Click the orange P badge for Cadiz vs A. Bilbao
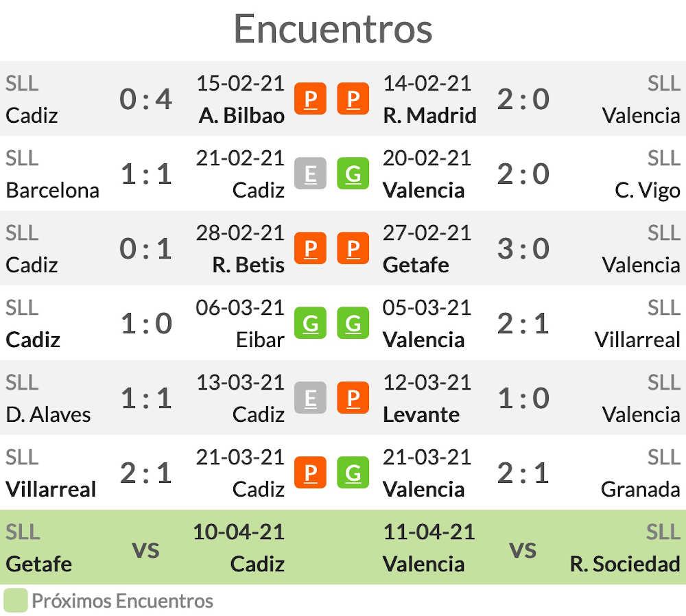 (x=310, y=99)
